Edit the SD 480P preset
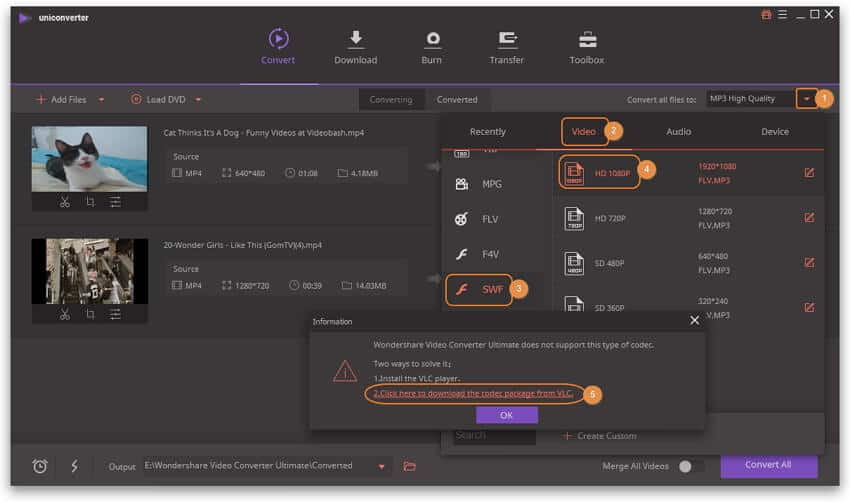The height and width of the screenshot is (502, 850). coord(809,263)
